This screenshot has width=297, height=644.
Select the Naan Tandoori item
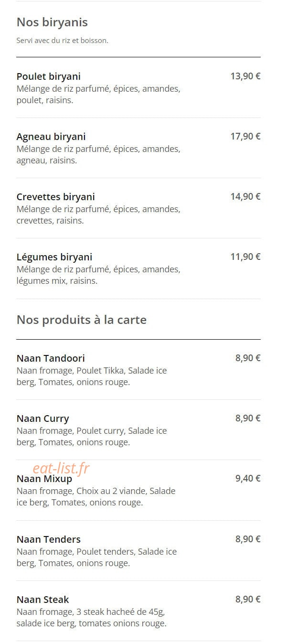(x=138, y=370)
